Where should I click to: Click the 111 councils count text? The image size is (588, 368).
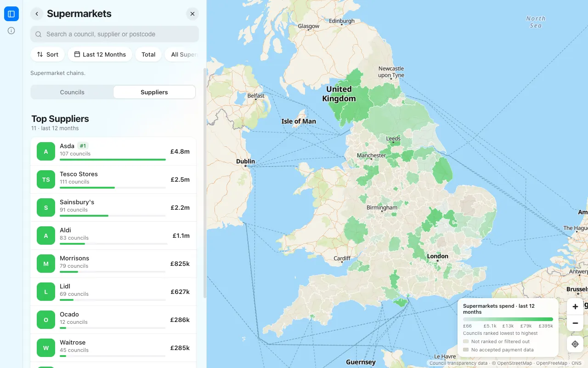coord(74,182)
